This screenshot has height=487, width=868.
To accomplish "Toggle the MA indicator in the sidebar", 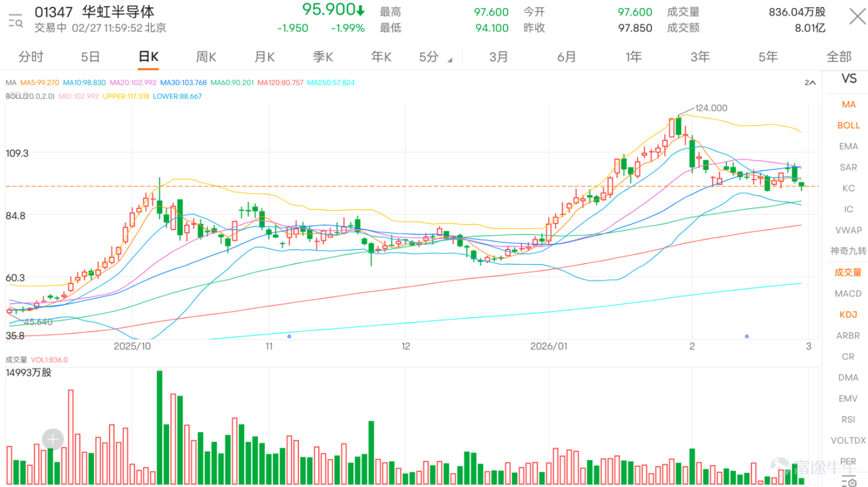I will click(849, 104).
